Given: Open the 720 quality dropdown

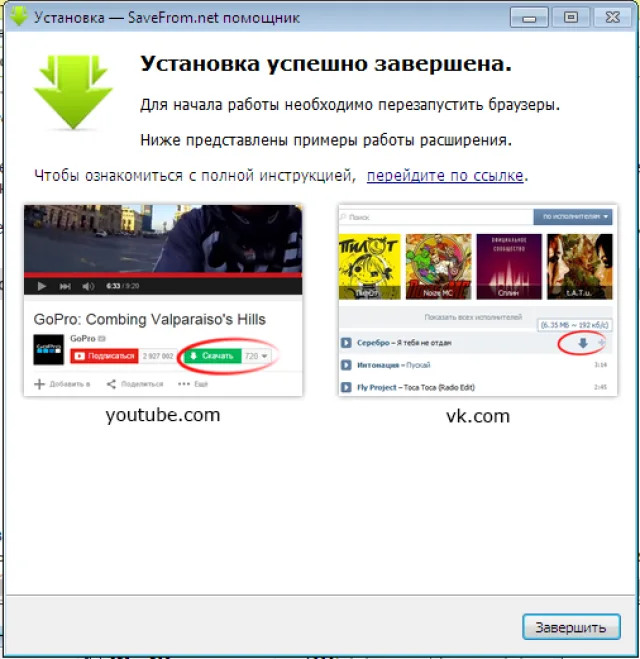Looking at the screenshot, I should 256,356.
